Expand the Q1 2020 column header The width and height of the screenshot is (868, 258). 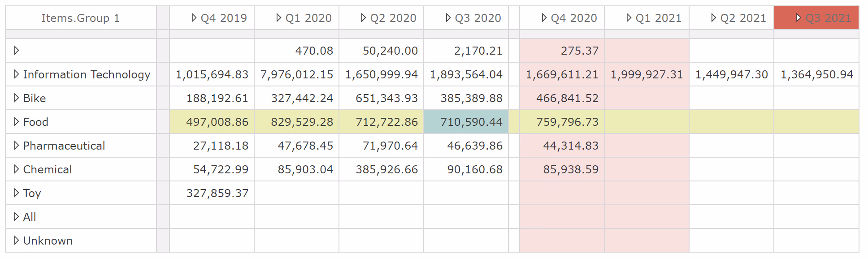(x=278, y=18)
